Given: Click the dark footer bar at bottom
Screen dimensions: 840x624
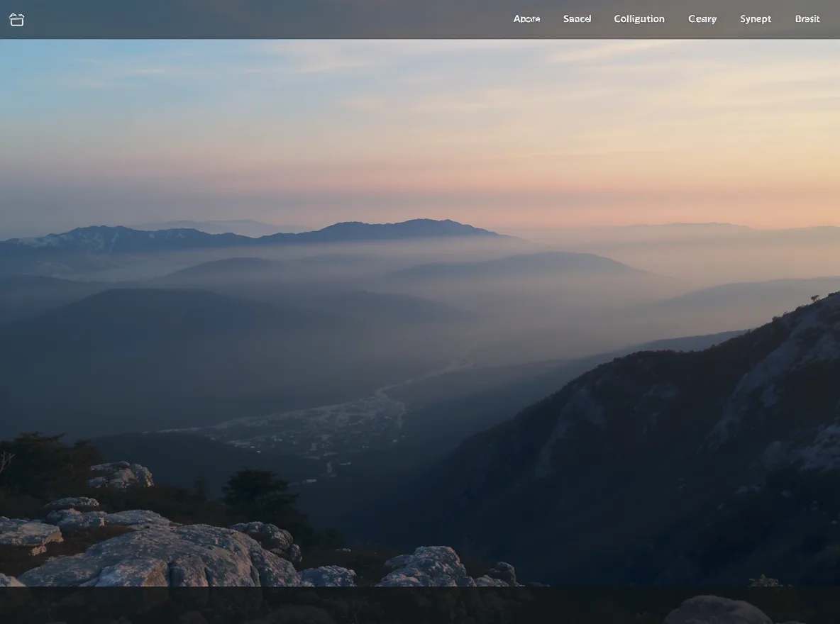Looking at the screenshot, I should pyautogui.click(x=420, y=606).
